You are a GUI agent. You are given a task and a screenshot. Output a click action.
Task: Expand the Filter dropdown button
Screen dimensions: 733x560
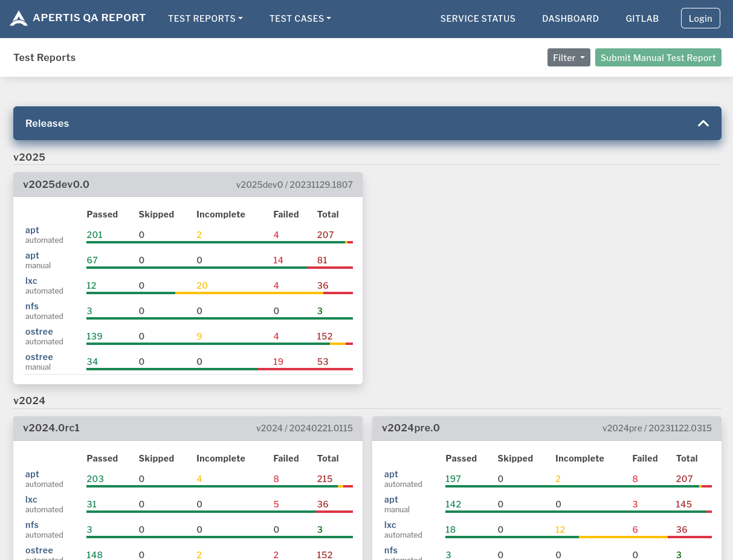[x=568, y=57]
